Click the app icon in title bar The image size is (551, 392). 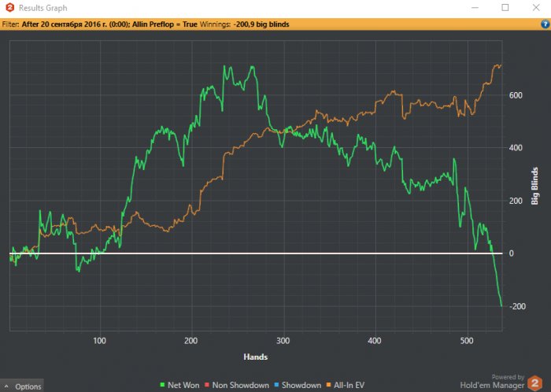[9, 8]
